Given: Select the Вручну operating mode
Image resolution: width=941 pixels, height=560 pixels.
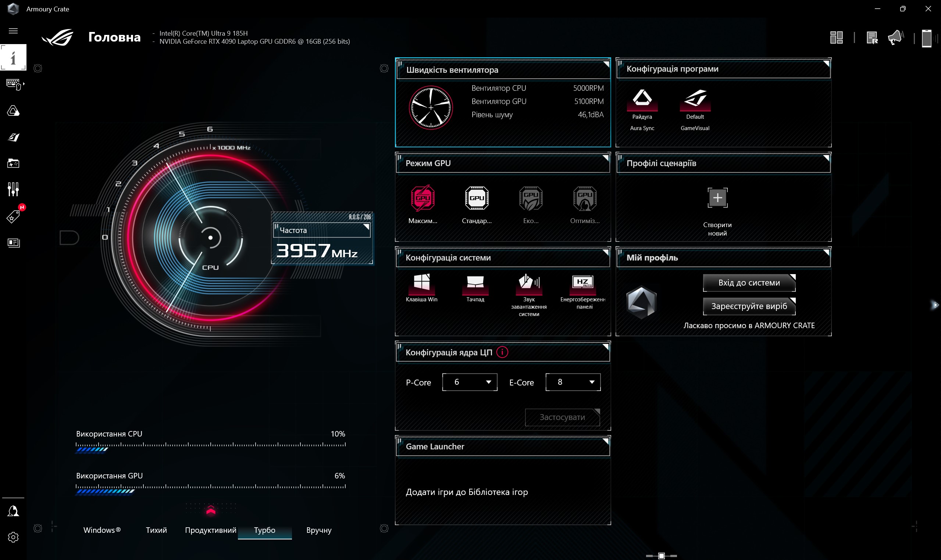Looking at the screenshot, I should (319, 530).
